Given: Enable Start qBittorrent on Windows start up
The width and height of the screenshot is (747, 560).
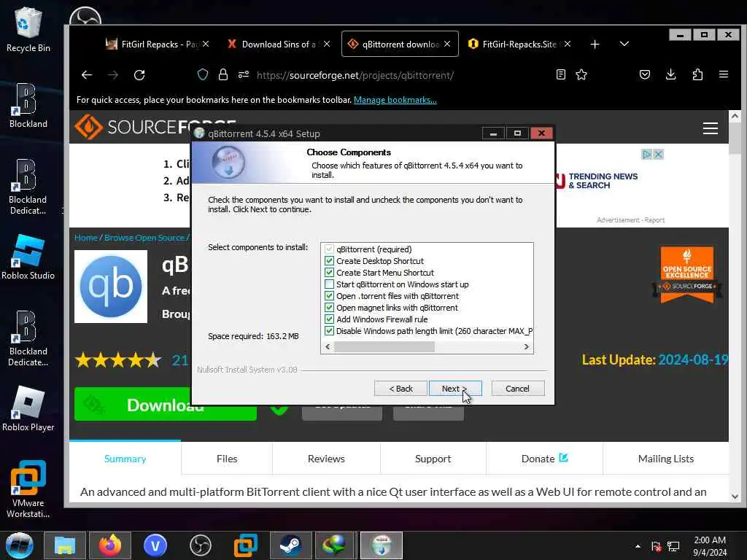Looking at the screenshot, I should 329,284.
